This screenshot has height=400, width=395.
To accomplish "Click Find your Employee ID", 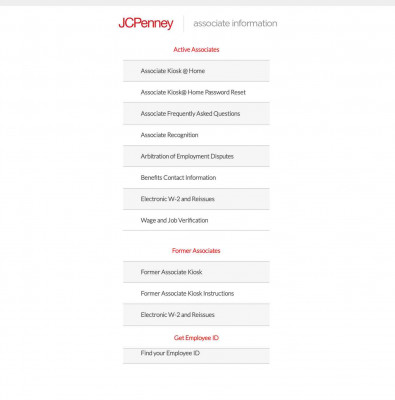I will click(x=196, y=356).
